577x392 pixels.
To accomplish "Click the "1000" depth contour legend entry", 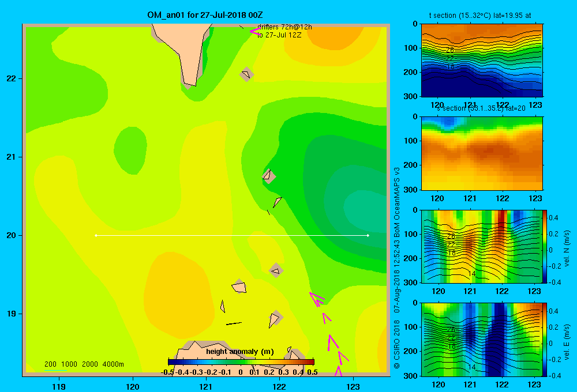I will pyautogui.click(x=69, y=364).
